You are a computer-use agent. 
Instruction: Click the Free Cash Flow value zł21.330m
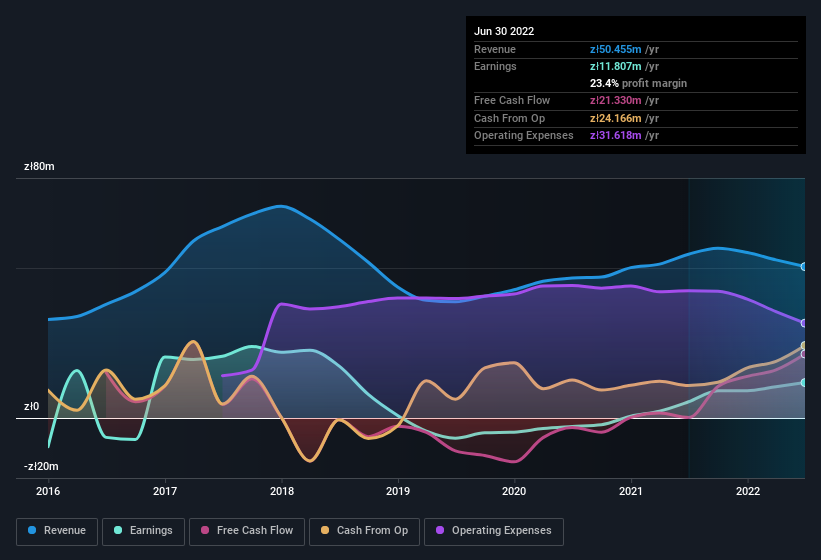tap(615, 100)
